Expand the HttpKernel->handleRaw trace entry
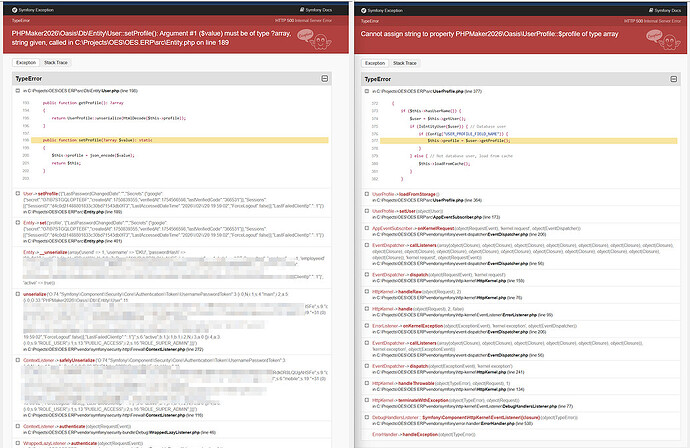Viewport: 690px width, 448px height. tap(367, 291)
